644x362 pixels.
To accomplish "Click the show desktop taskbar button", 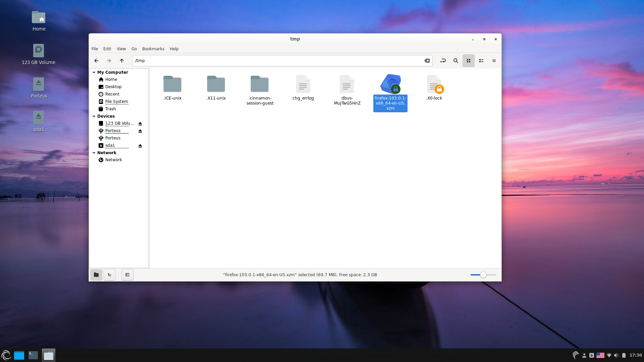I will (x=19, y=355).
